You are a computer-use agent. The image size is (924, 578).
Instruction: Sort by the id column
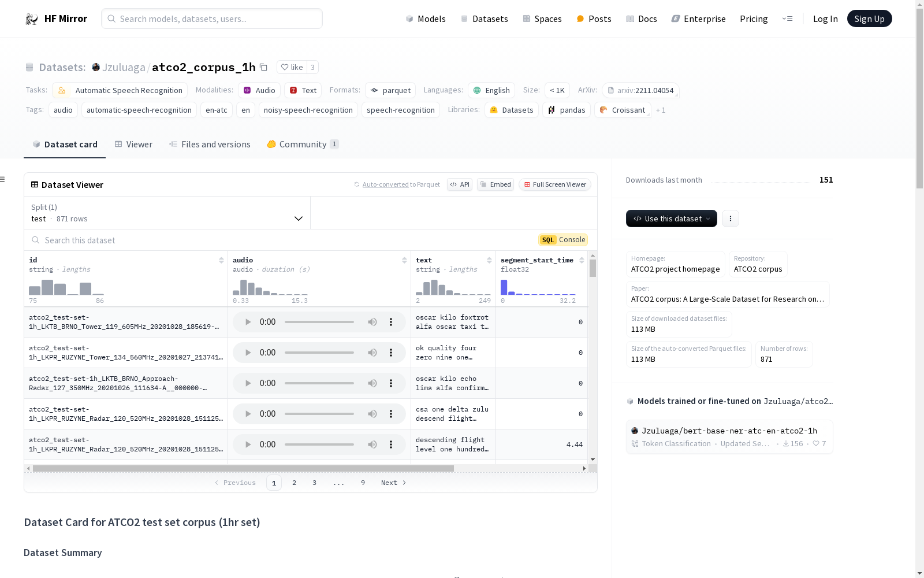[221, 260]
